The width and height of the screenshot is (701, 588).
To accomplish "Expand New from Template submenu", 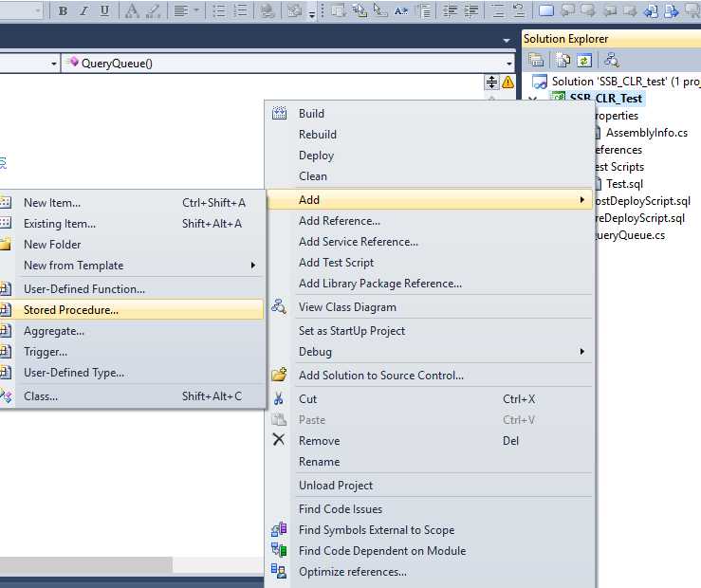I will [x=132, y=266].
